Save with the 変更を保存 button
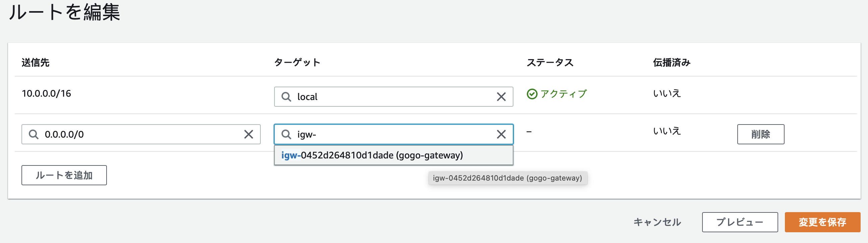 [x=822, y=222]
